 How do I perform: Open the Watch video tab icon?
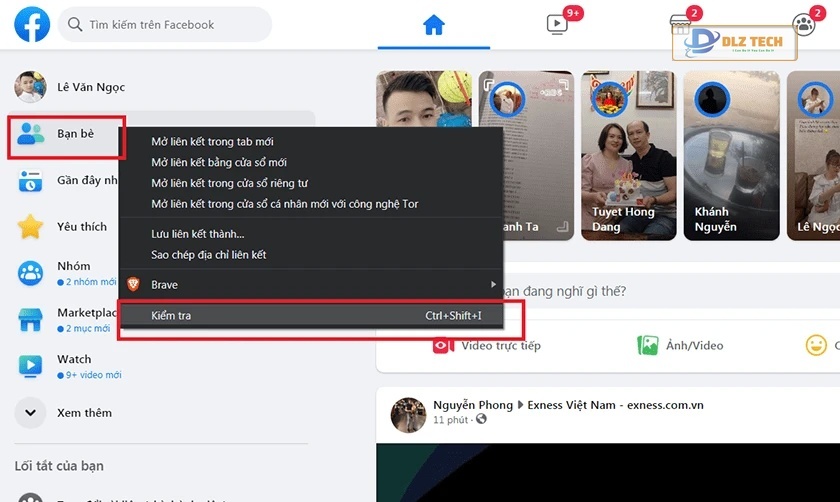tap(557, 25)
